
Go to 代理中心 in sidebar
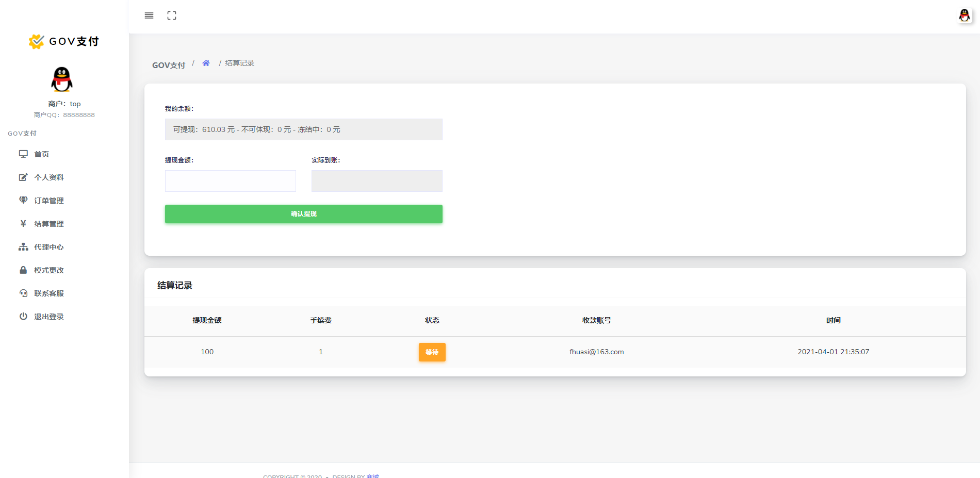pyautogui.click(x=49, y=247)
